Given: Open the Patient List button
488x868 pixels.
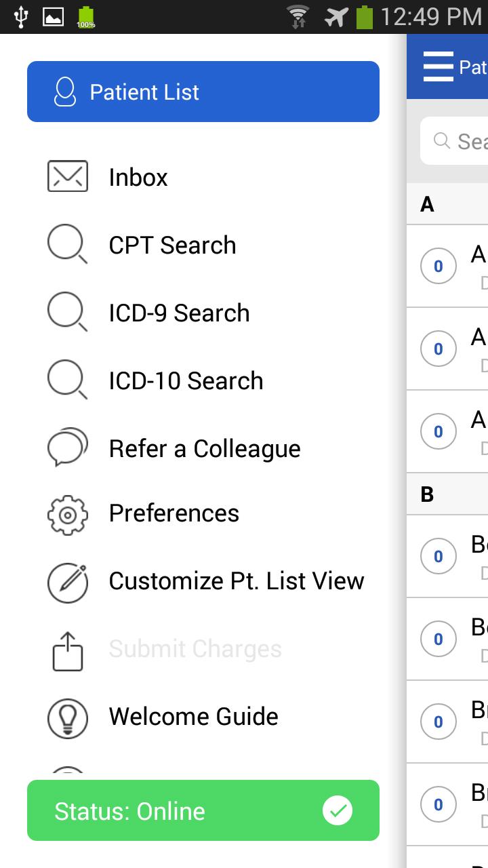Looking at the screenshot, I should coord(203,92).
